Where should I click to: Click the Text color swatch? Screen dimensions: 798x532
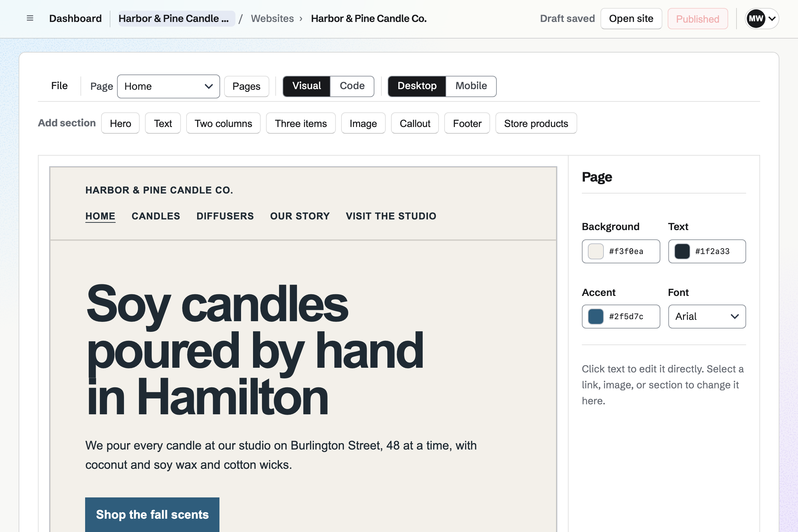tap(682, 251)
